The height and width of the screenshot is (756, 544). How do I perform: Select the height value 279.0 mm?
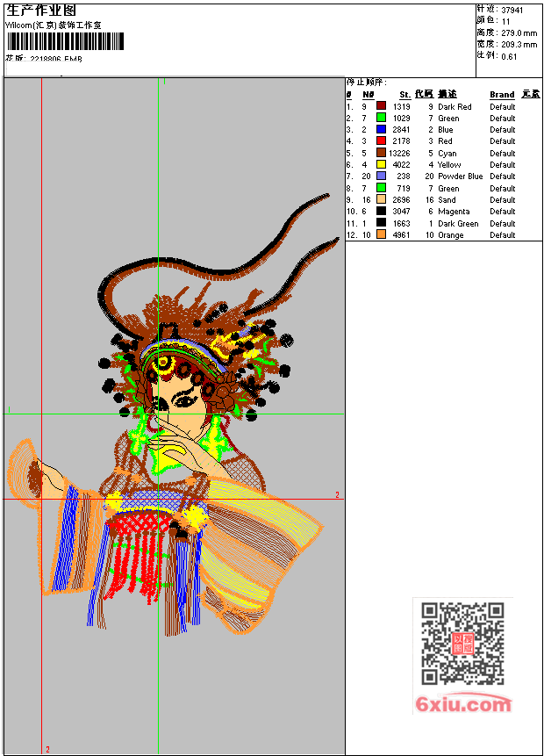(x=519, y=32)
